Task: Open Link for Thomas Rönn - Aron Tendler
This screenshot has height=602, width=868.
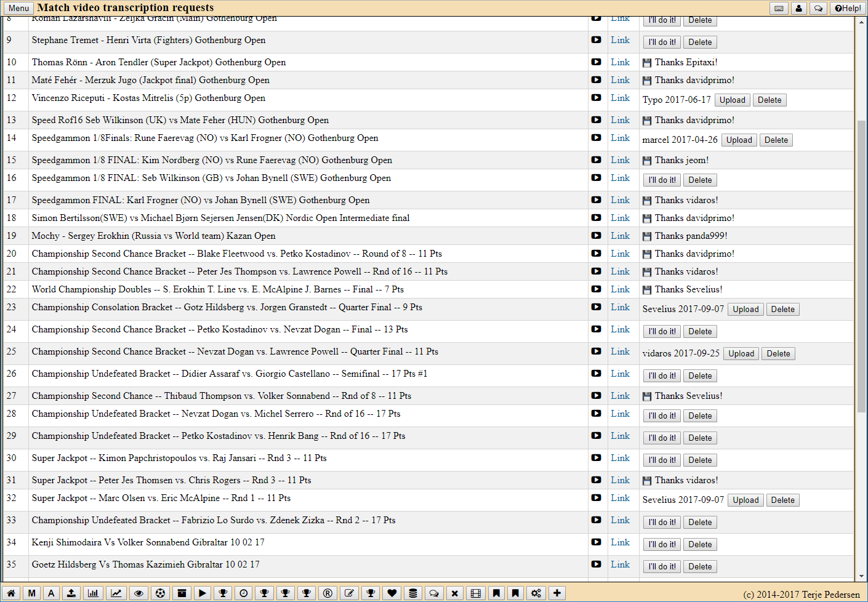Action: pyautogui.click(x=620, y=62)
